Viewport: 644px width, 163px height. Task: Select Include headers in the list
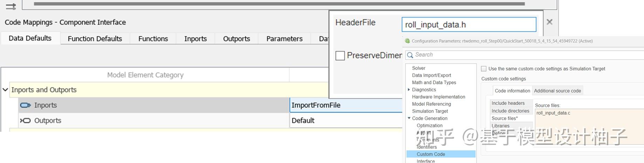(508, 103)
